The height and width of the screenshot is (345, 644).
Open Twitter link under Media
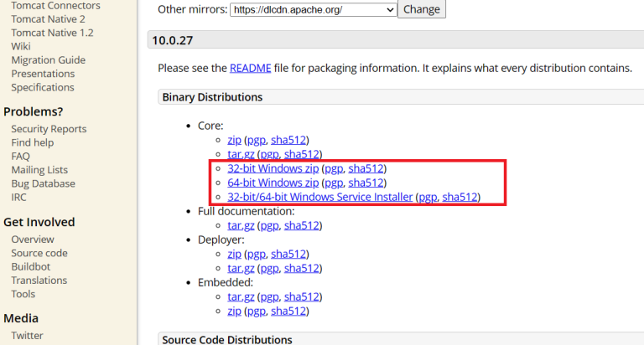point(27,336)
